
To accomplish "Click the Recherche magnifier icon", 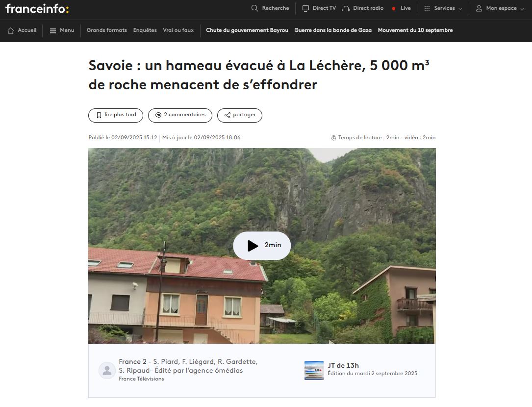I will [254, 8].
